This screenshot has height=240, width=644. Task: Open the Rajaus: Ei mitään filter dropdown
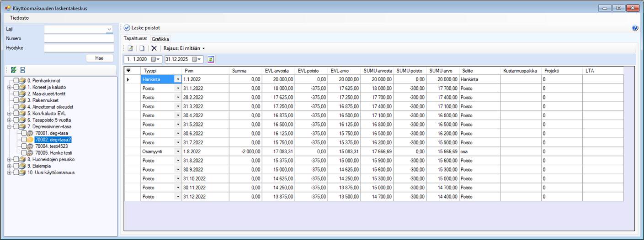pos(185,48)
